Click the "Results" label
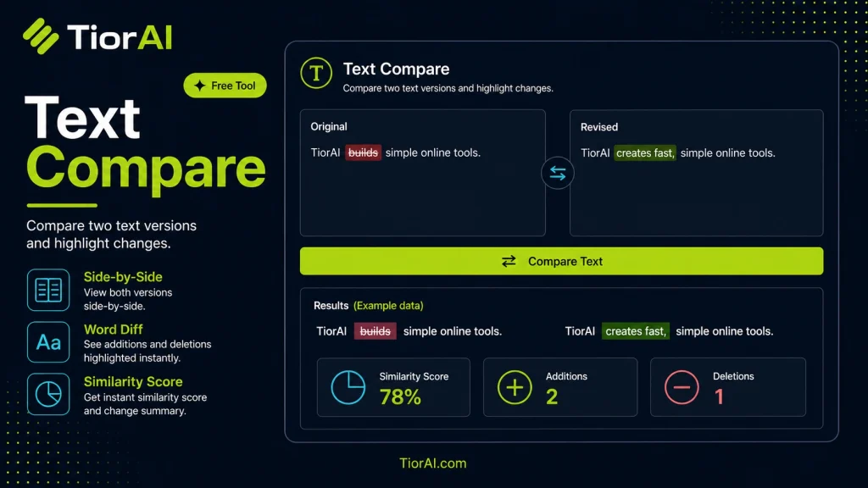This screenshot has width=868, height=488. (x=331, y=305)
